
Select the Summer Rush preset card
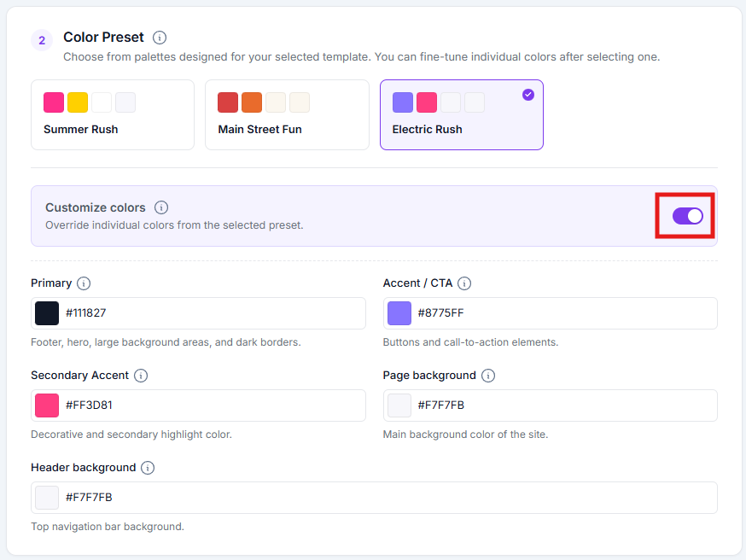[113, 114]
